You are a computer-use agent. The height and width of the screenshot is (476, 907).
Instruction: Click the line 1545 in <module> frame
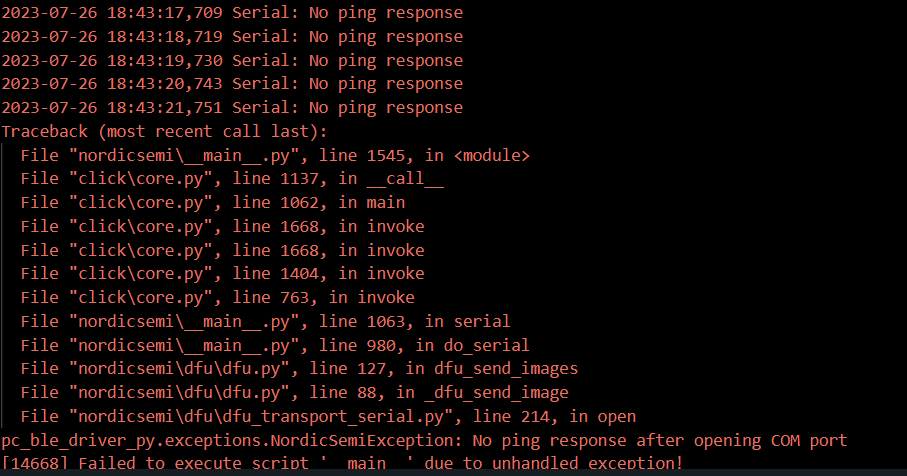(275, 155)
